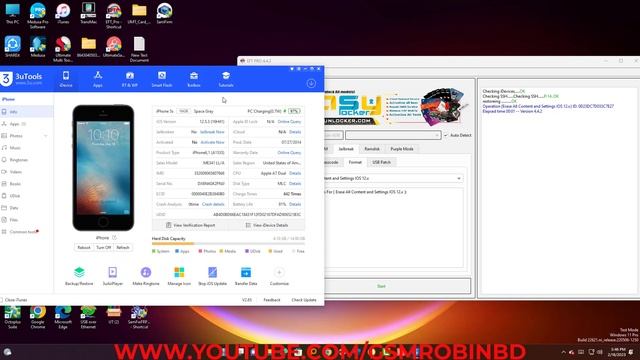Image resolution: width=640 pixels, height=360 pixels.
Task: Open the iDevice tab in 3uTools
Action: pos(66,79)
